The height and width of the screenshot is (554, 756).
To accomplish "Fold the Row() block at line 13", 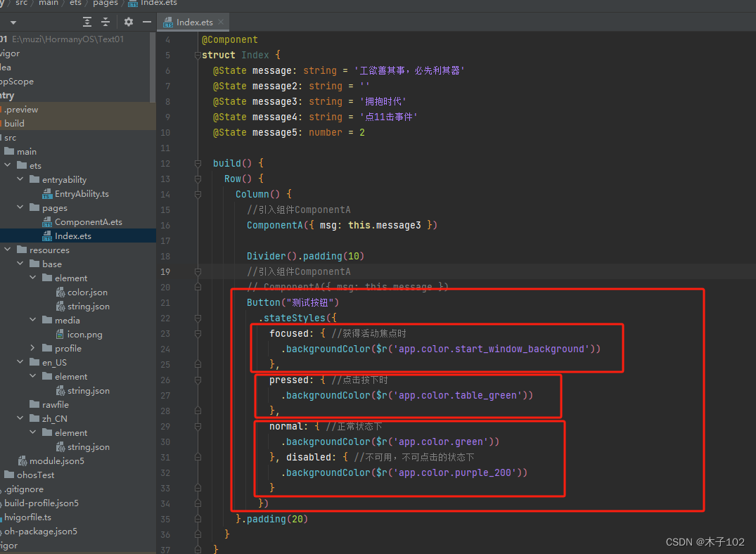I will (x=198, y=179).
